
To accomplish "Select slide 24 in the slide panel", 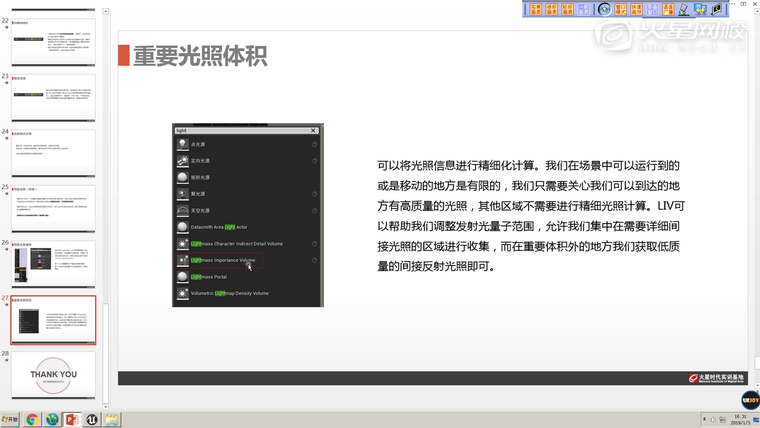I will pyautogui.click(x=53, y=153).
